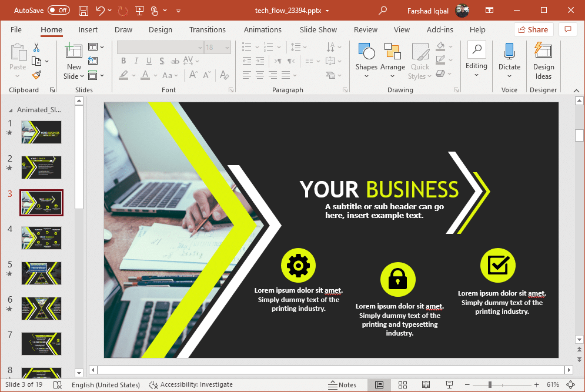Click the Shapes gallery icon
585x392 pixels.
pos(366,52)
